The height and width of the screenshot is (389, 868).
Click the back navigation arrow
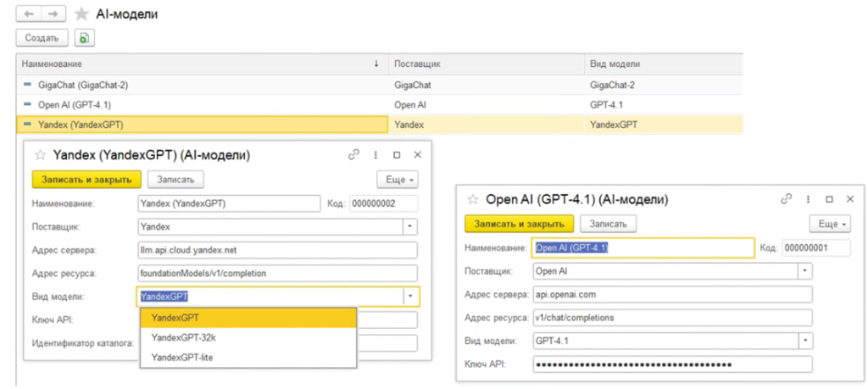point(29,14)
